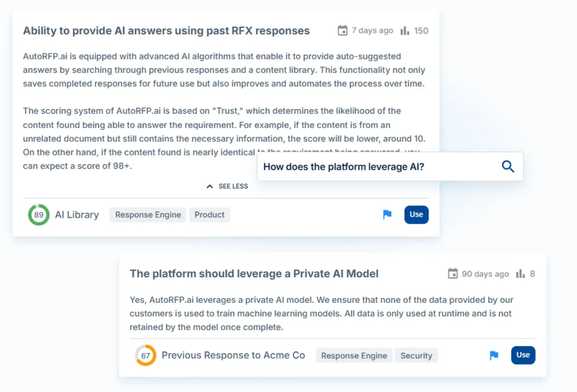Screen dimensions: 577x392
Task: Click the 'AI Library' source label
Action: tap(77, 215)
